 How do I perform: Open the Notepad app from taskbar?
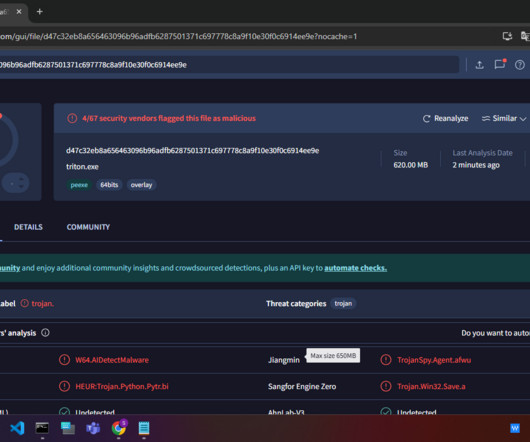pyautogui.click(x=144, y=428)
